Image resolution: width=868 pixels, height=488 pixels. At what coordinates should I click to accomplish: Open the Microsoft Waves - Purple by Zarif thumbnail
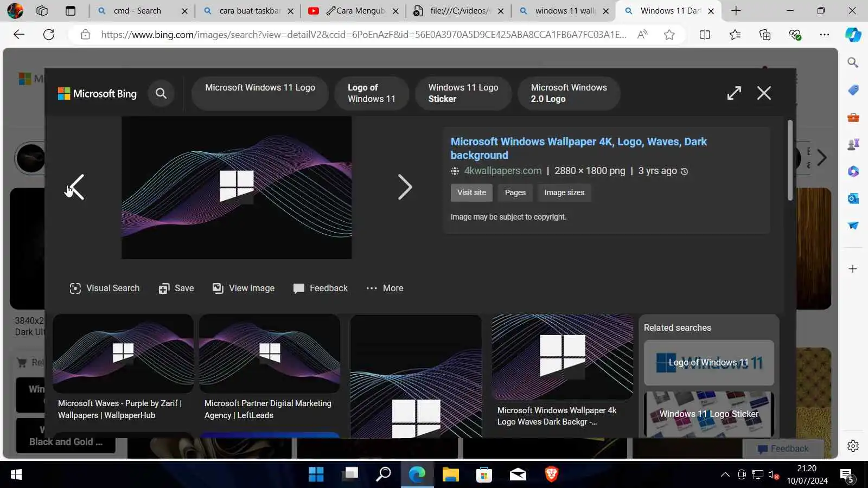point(123,354)
